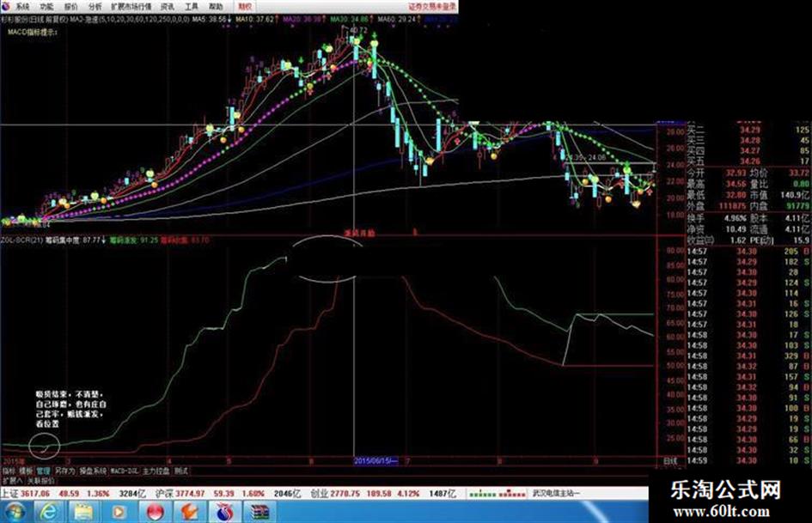Open the 帮助 menu
The height and width of the screenshot is (523, 812).
pyautogui.click(x=216, y=7)
